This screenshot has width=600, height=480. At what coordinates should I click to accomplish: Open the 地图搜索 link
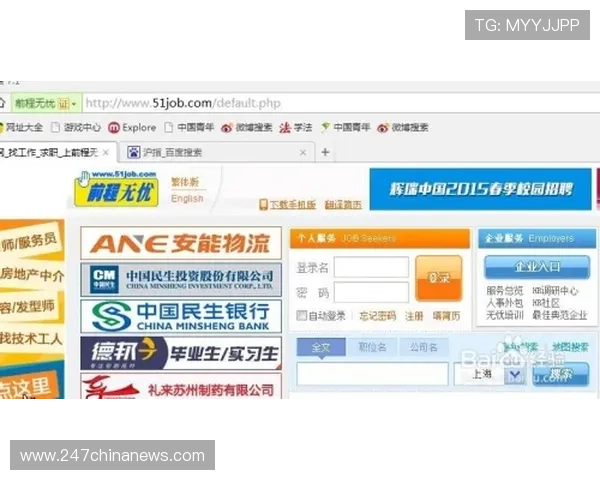coord(570,347)
